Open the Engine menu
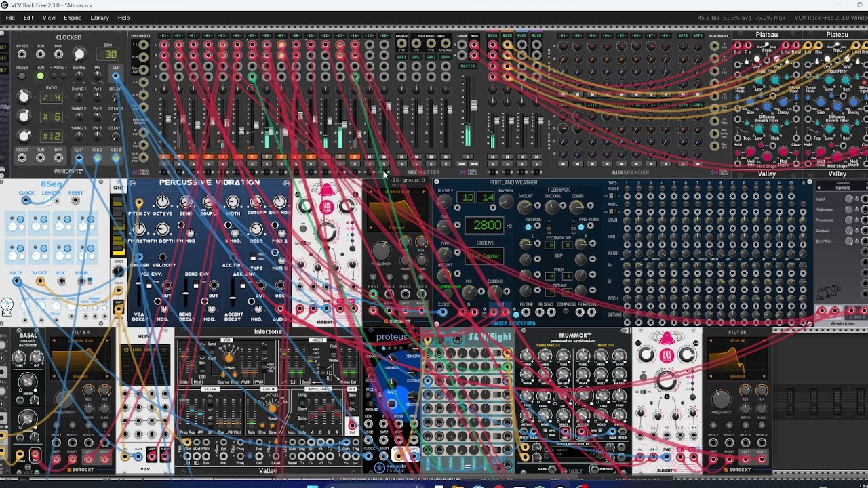868x488 pixels. pos(73,18)
